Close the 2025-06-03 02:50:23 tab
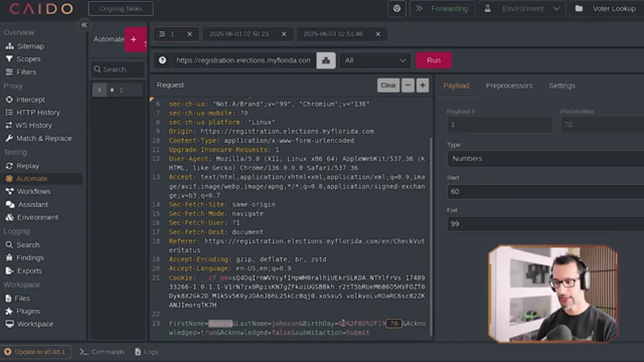Screen dimensions: 644x362 pyautogui.click(x=284, y=34)
